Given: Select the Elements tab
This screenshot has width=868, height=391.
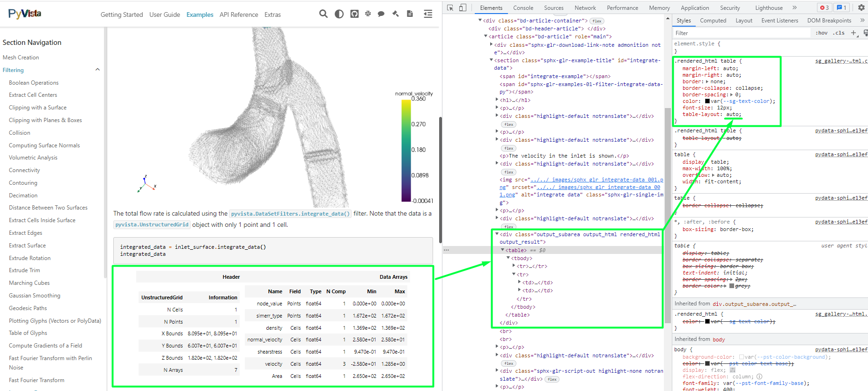Looking at the screenshot, I should (491, 7).
